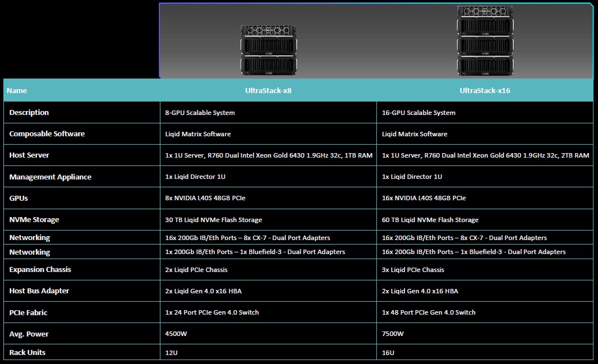
Task: Click the Name header cell
Action: coord(18,90)
